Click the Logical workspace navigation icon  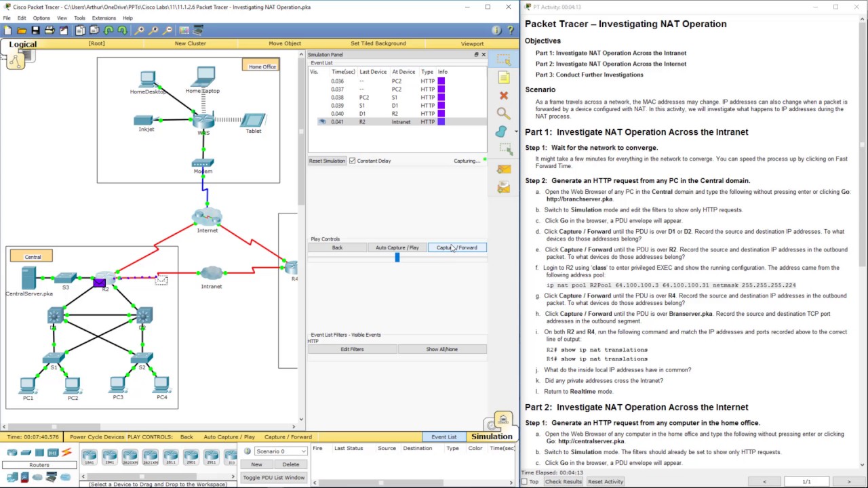(16, 60)
